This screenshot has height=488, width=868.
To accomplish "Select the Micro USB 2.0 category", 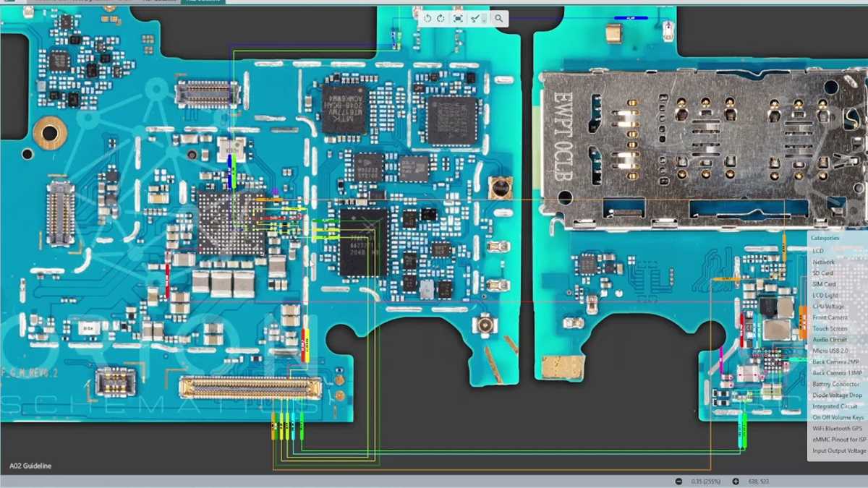I will pos(830,351).
